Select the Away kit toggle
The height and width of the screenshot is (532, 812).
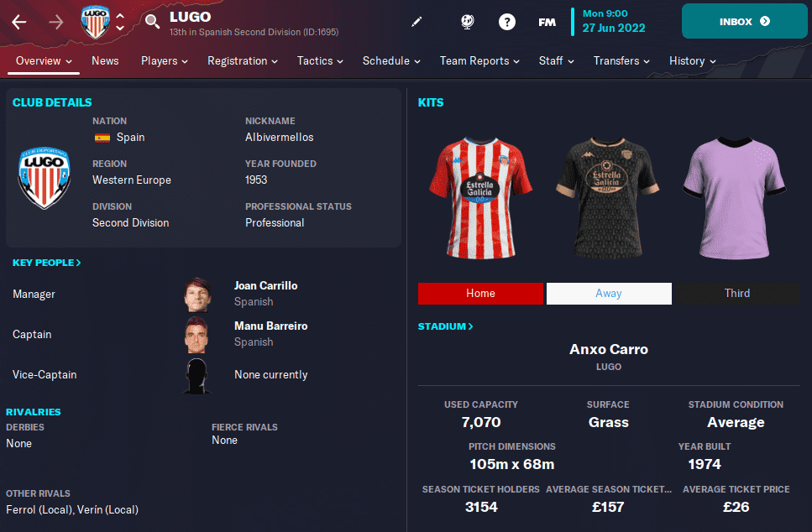pyautogui.click(x=609, y=294)
